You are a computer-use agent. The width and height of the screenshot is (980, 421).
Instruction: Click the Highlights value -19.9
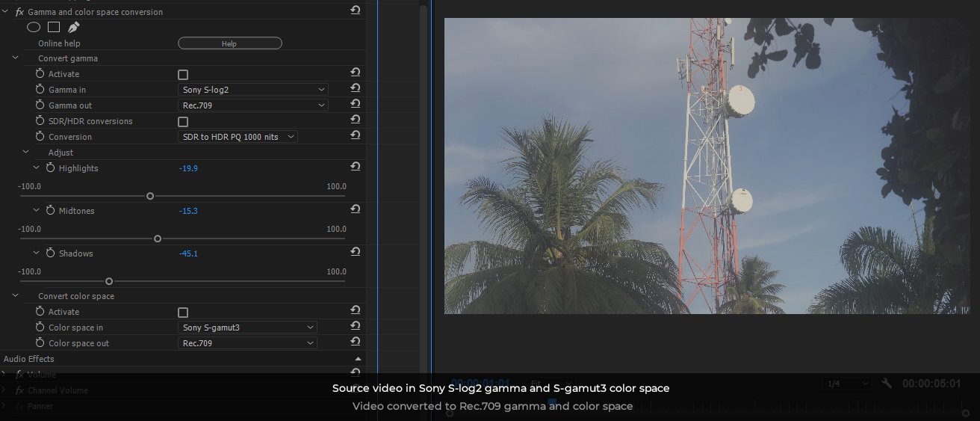[x=188, y=168]
